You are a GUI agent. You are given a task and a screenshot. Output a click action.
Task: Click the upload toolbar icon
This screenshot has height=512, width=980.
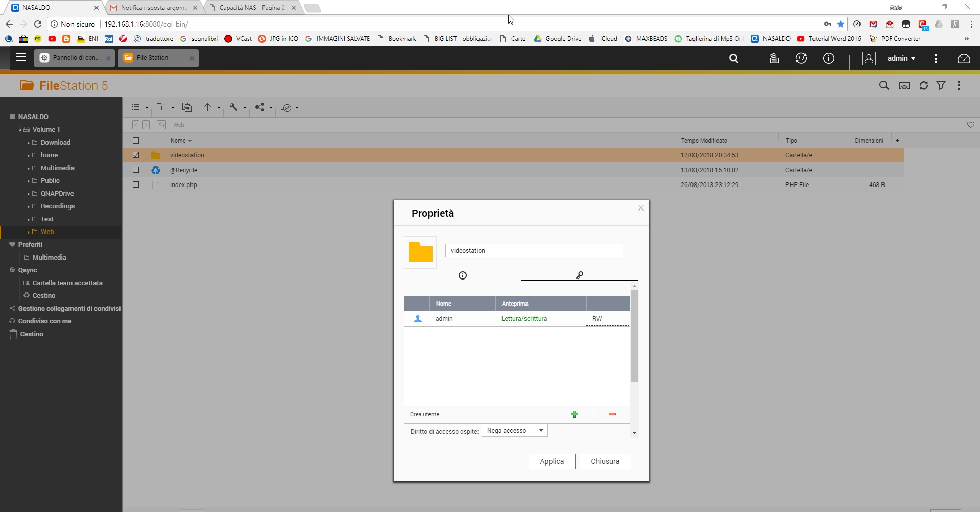(207, 107)
